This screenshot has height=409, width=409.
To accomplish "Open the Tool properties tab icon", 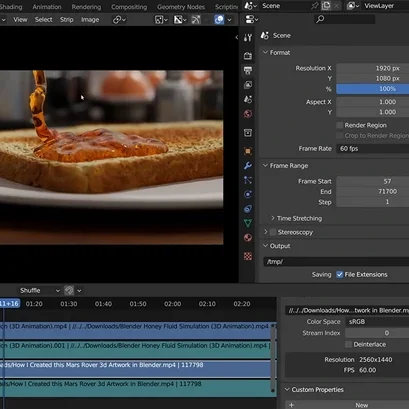I will [x=248, y=38].
